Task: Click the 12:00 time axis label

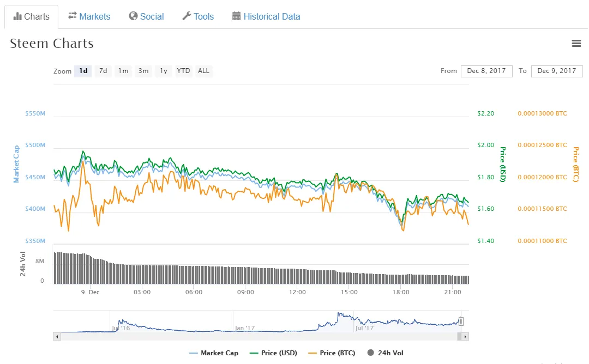Action: click(x=297, y=292)
